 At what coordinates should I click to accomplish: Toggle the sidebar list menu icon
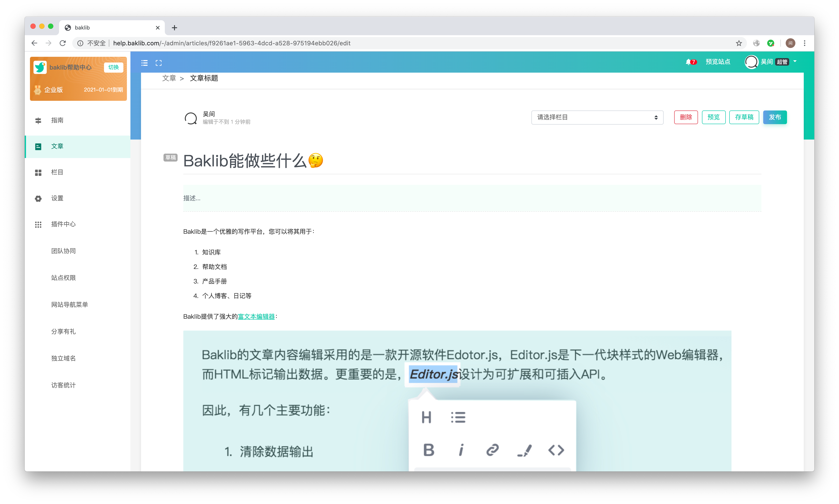tap(145, 63)
